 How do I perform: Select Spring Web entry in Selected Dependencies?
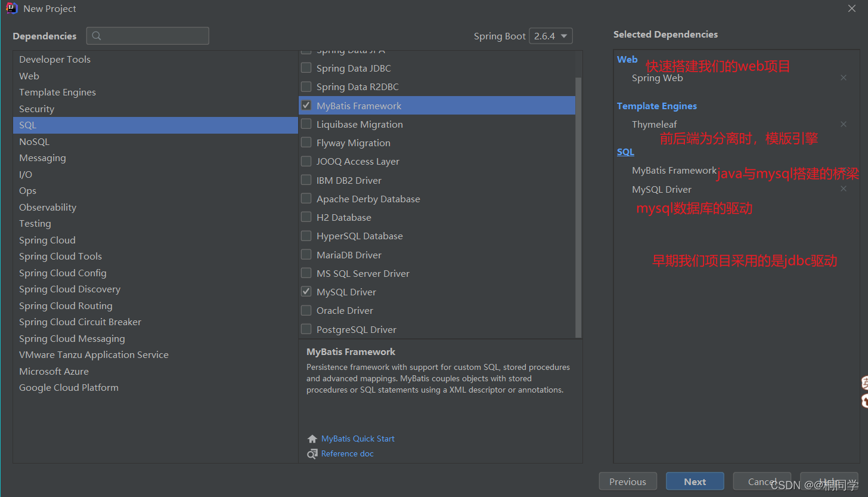(658, 78)
